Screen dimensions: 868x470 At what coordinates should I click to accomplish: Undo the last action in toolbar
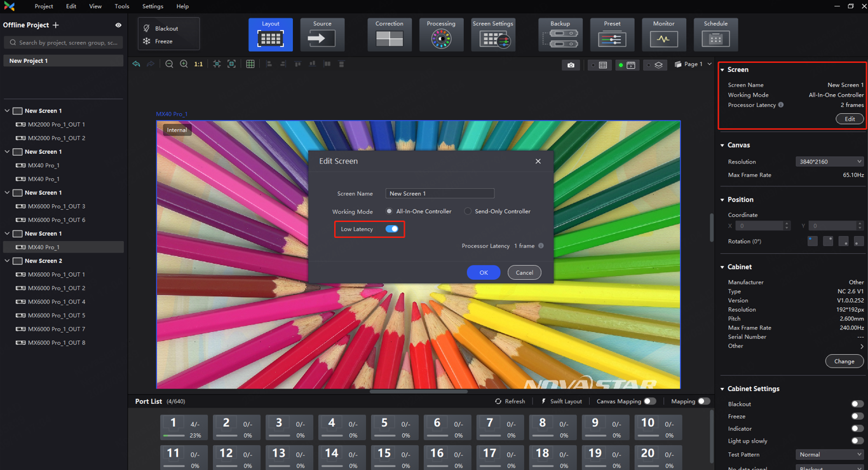pyautogui.click(x=136, y=64)
